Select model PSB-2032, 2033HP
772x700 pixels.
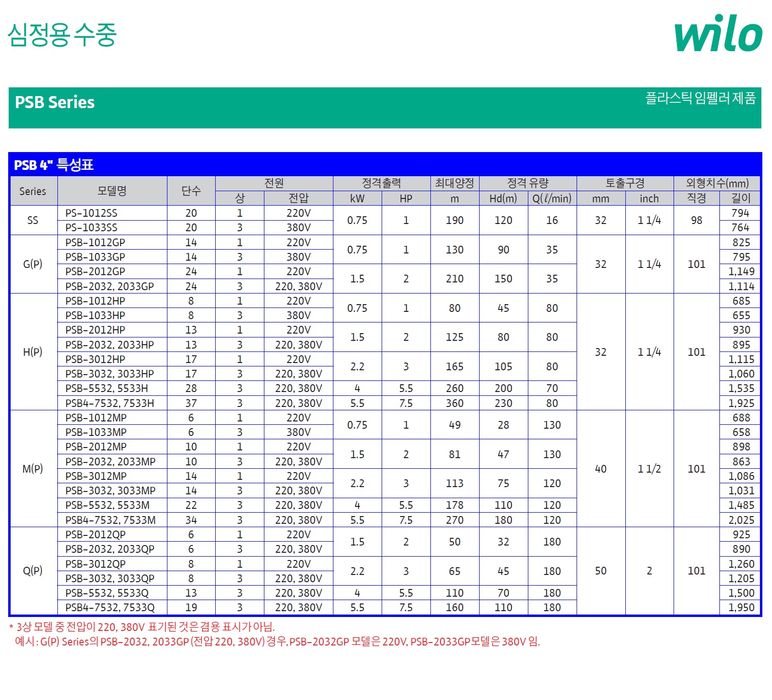(x=110, y=345)
